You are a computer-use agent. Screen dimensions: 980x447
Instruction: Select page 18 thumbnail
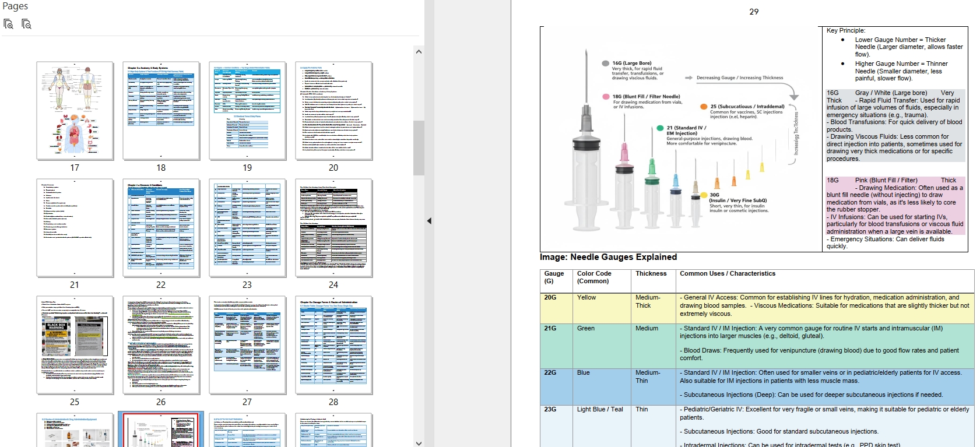click(161, 111)
